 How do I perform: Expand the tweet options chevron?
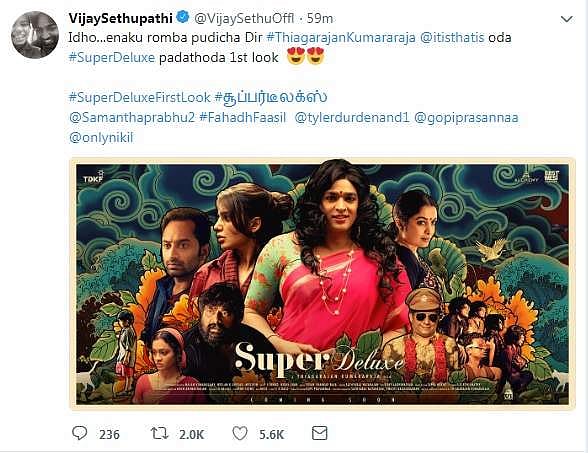coord(566,19)
